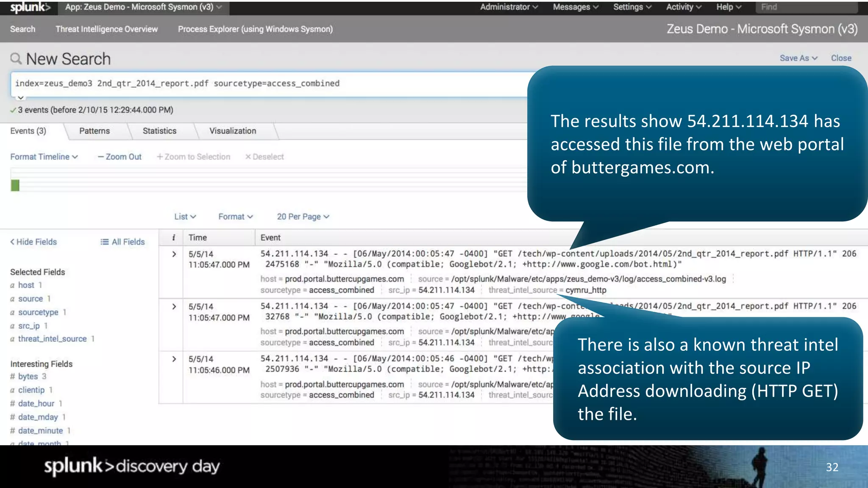Screen dimensions: 868x488
Task: Open the App: Zeus Demo dropdown
Action: pyautogui.click(x=144, y=7)
